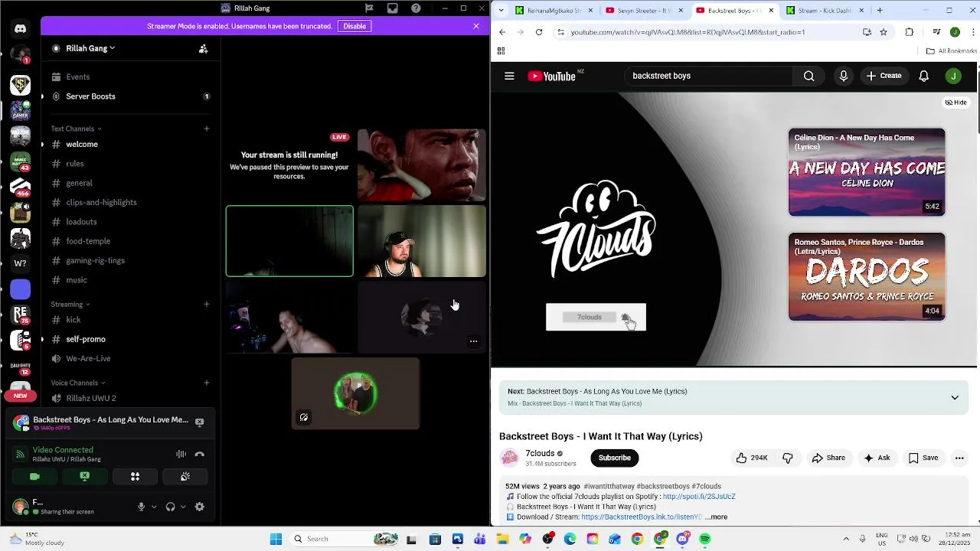
Task: Open microphone input options arrow
Action: point(154,507)
